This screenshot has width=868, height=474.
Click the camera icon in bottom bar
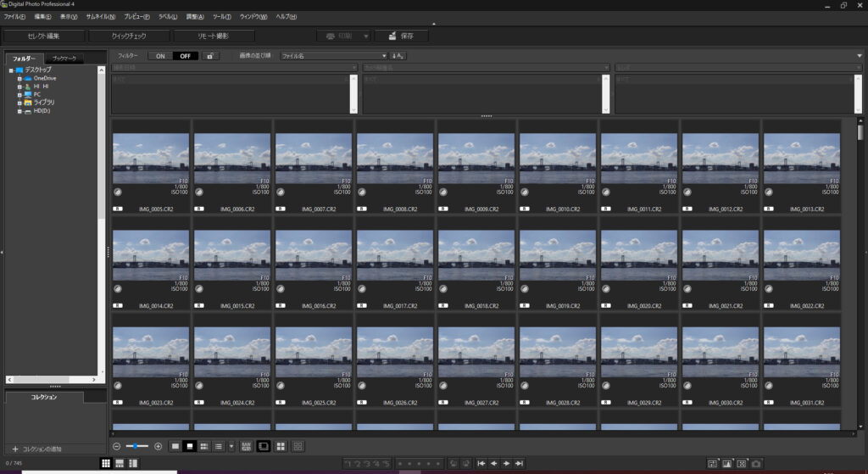click(x=756, y=464)
